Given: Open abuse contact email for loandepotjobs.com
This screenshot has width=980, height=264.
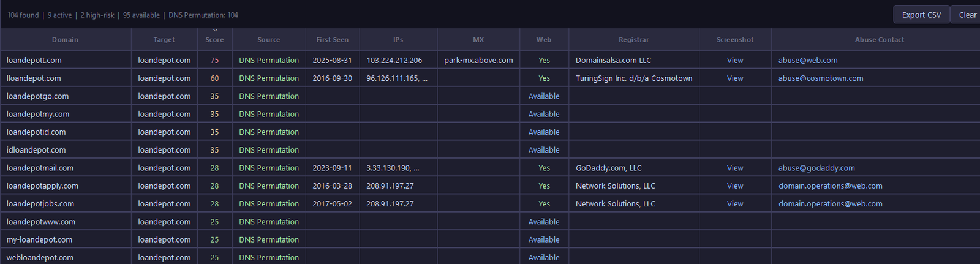Looking at the screenshot, I should (x=831, y=203).
